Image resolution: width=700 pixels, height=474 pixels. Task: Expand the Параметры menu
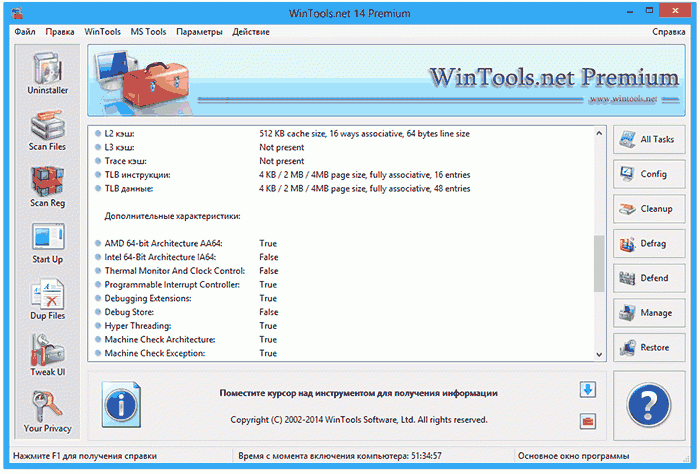click(199, 32)
